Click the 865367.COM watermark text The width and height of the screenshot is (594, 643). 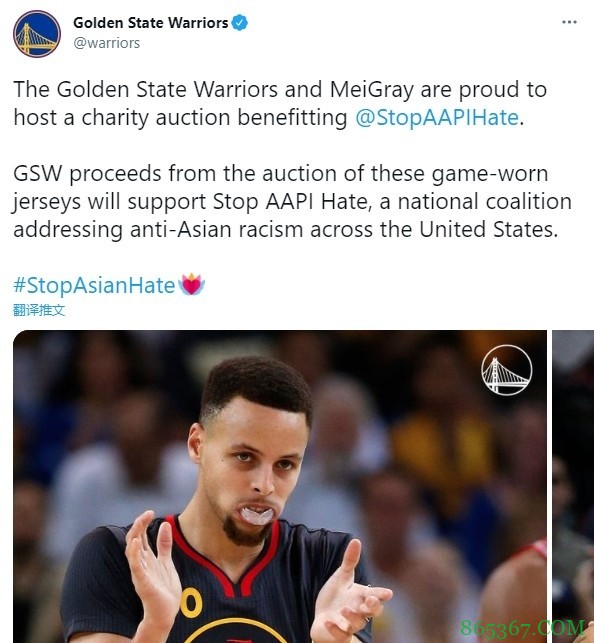pos(522,629)
